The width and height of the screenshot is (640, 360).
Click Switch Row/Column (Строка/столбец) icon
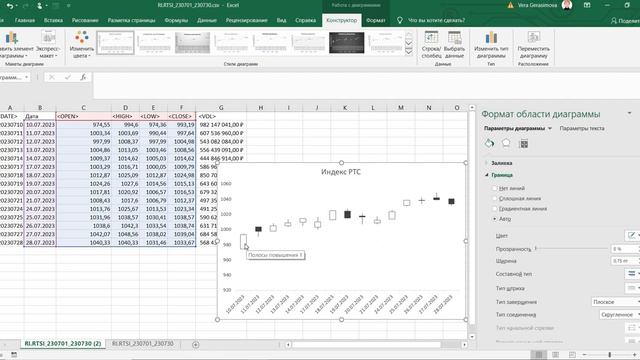pyautogui.click(x=431, y=44)
